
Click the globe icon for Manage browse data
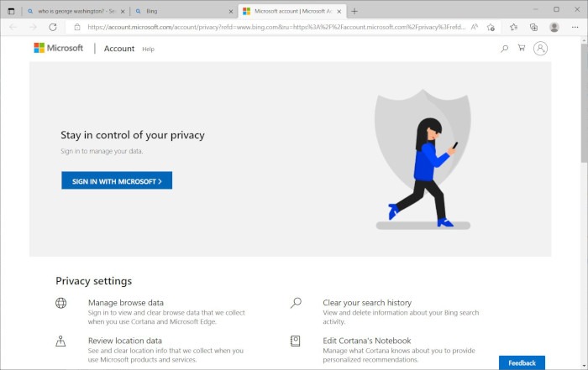click(x=60, y=303)
